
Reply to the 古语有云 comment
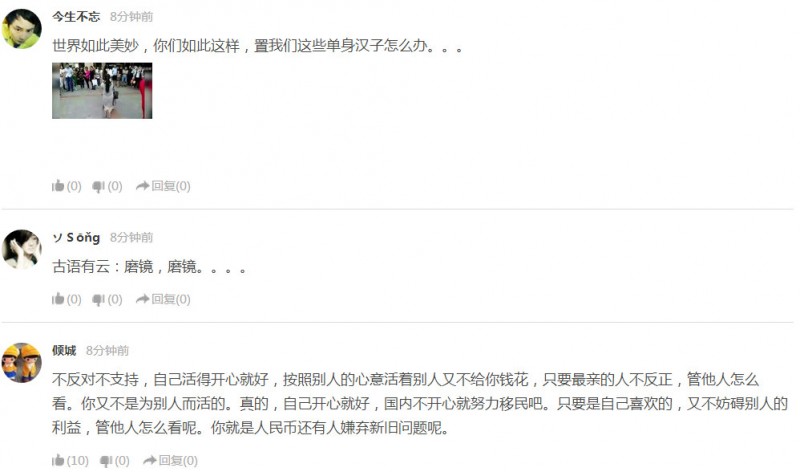point(163,300)
